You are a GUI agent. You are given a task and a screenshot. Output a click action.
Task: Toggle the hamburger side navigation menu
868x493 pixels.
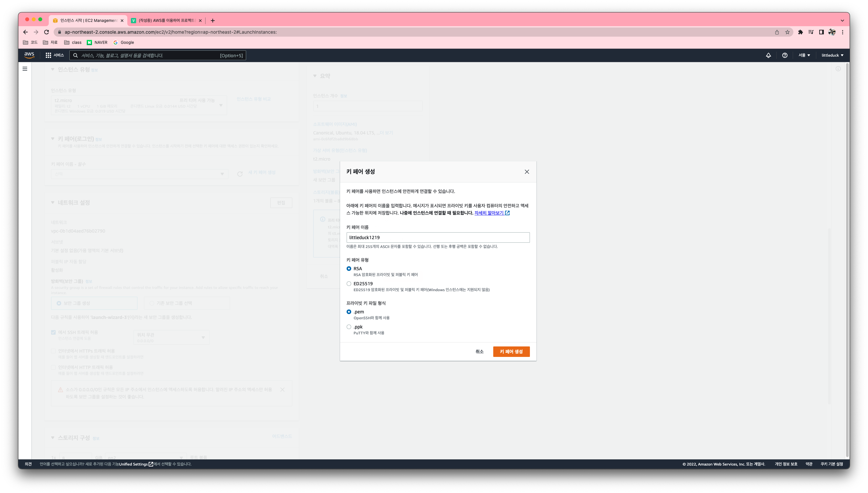tap(25, 69)
